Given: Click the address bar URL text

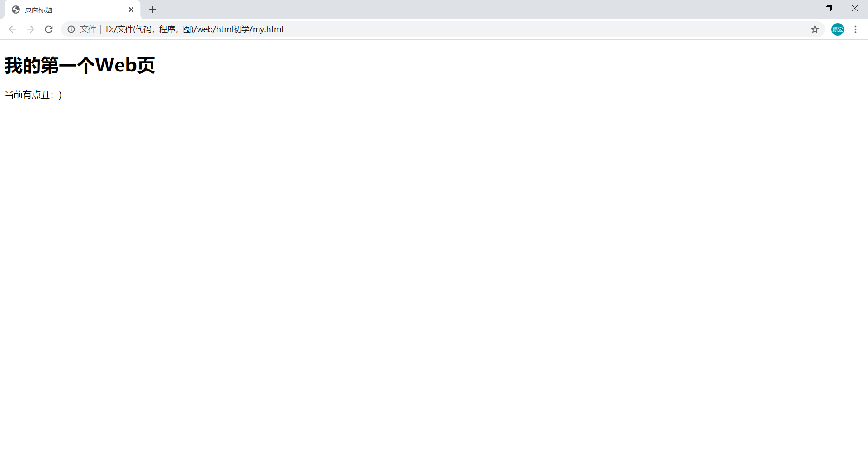Looking at the screenshot, I should click(x=193, y=29).
